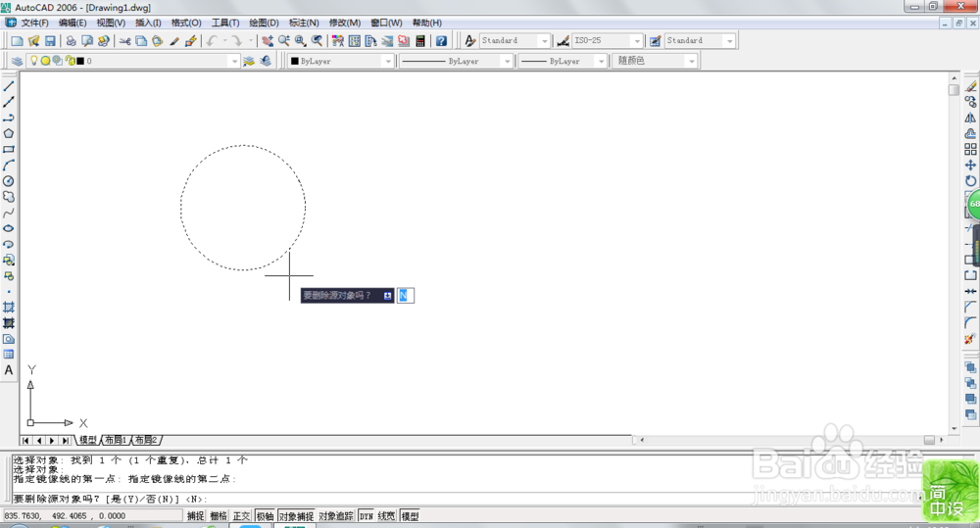Select the Multiline Text tool
Image resolution: width=980 pixels, height=528 pixels.
coord(9,370)
